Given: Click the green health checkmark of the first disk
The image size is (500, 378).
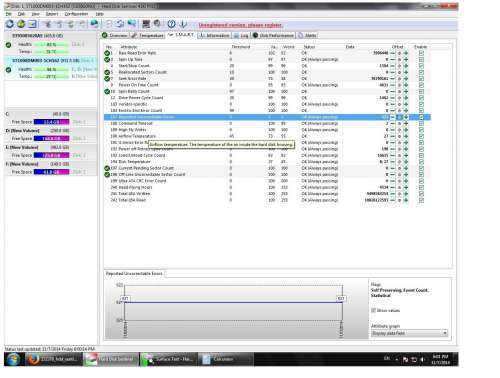Looking at the screenshot, I should coord(9,45).
